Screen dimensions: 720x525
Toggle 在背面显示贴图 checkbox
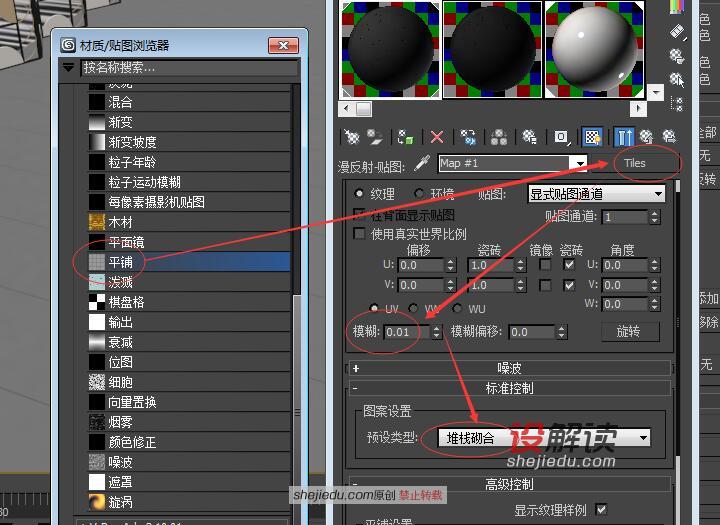pos(359,214)
